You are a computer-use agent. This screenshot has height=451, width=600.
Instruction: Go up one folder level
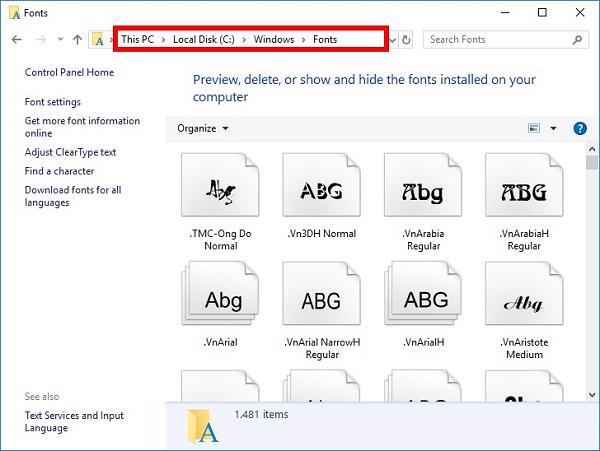pos(77,39)
